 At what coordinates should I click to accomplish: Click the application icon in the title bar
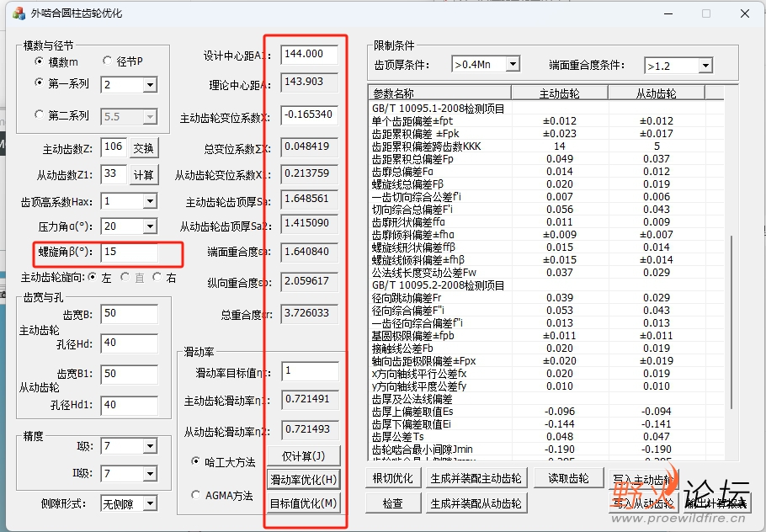19,13
